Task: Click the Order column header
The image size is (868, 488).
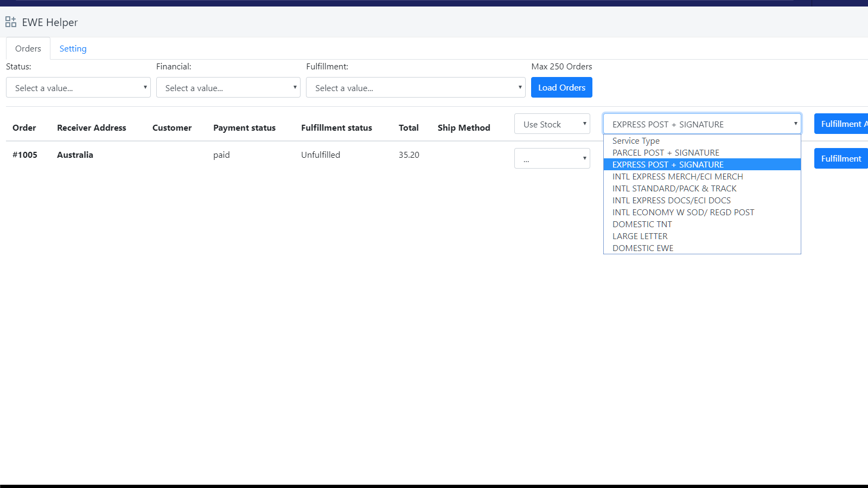Action: (24, 127)
